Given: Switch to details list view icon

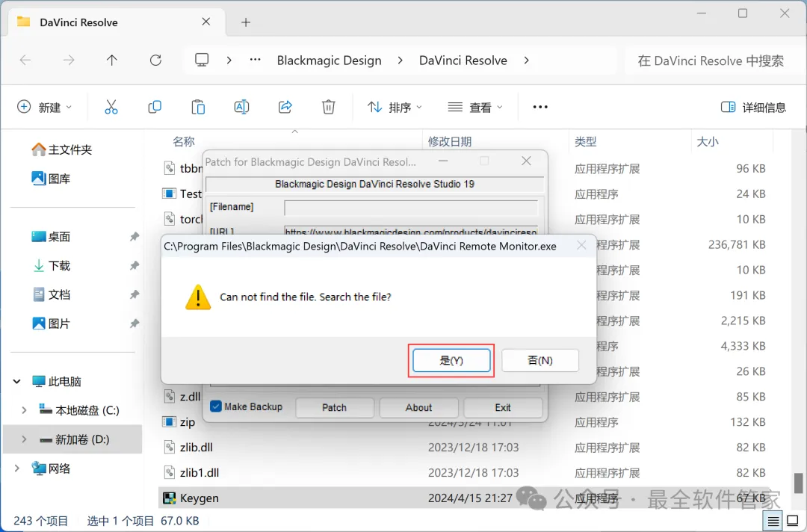Looking at the screenshot, I should (x=773, y=522).
